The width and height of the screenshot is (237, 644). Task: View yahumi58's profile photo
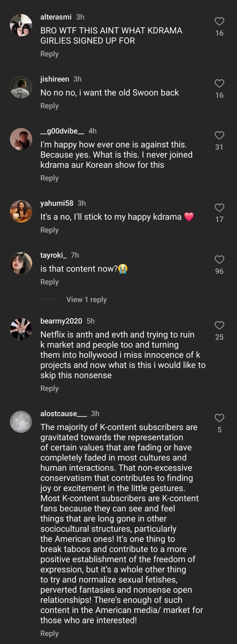point(21,211)
